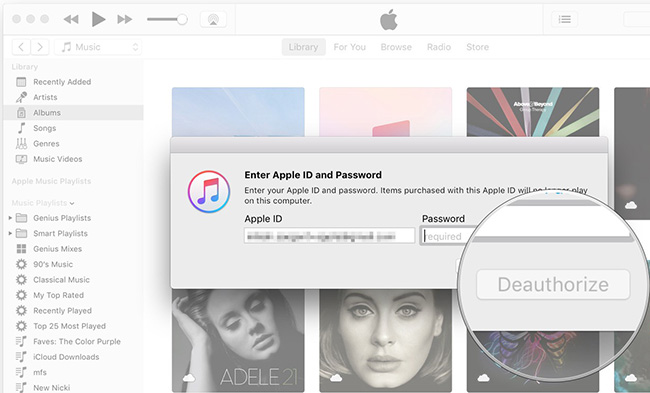This screenshot has height=393, width=650.
Task: Focus the Password input field
Action: [x=448, y=236]
